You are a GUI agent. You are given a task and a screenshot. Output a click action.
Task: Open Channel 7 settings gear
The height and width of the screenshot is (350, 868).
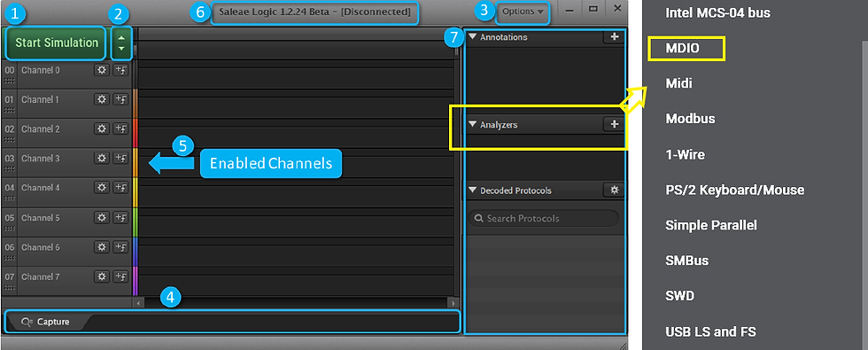click(x=101, y=276)
